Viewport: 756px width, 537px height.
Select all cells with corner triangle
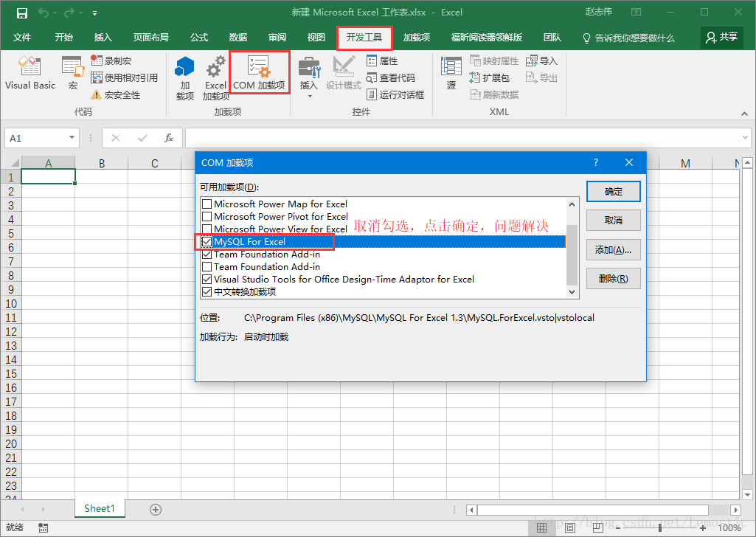[x=12, y=163]
